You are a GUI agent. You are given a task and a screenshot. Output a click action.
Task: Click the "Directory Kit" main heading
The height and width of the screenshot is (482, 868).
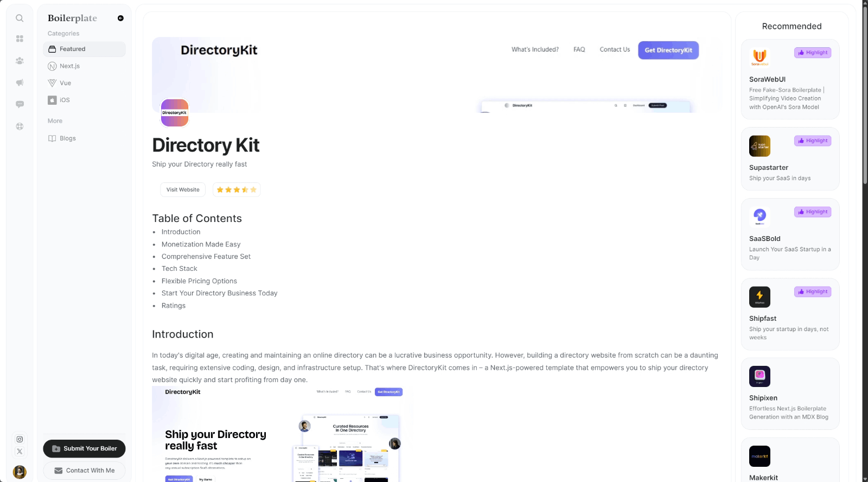(206, 145)
